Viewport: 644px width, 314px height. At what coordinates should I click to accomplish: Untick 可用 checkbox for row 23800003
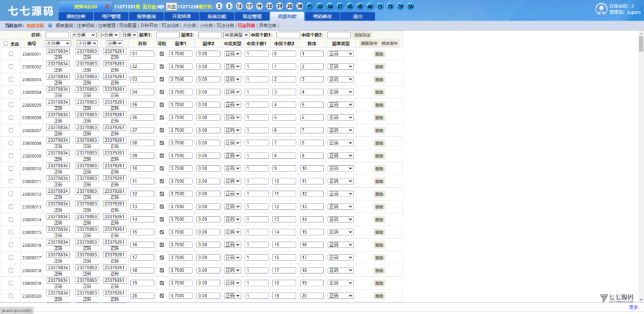162,79
